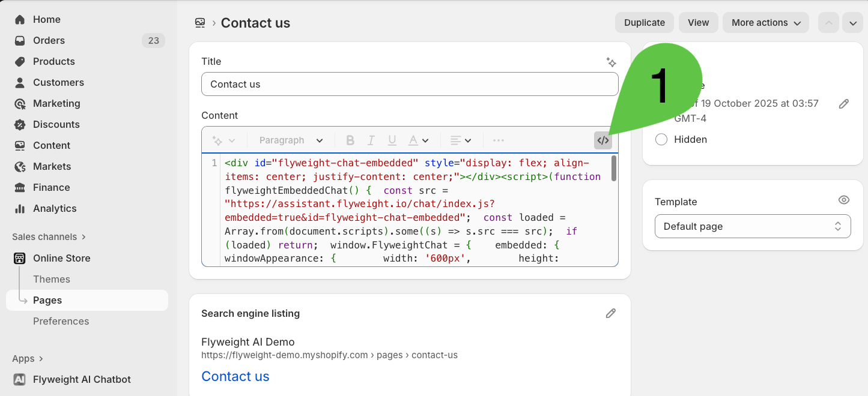Click the AI generate sparkle icon beside Title
Image resolution: width=868 pixels, height=396 pixels.
[611, 62]
